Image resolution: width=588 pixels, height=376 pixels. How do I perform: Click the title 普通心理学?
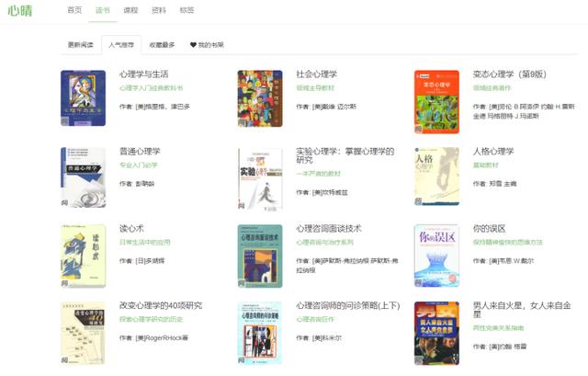click(140, 152)
